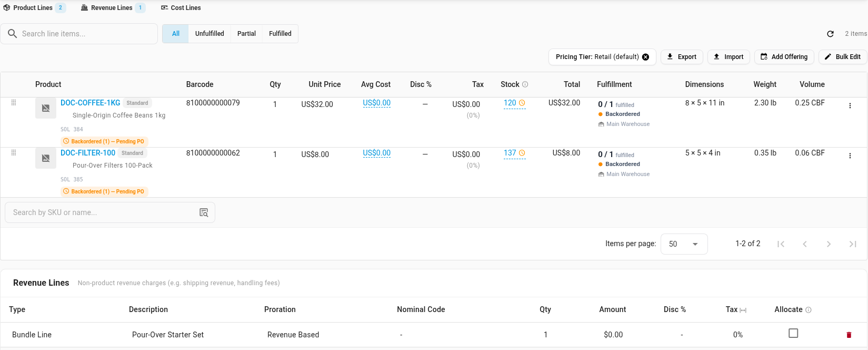Click the Bulk Edit button
868x350 pixels.
[843, 57]
